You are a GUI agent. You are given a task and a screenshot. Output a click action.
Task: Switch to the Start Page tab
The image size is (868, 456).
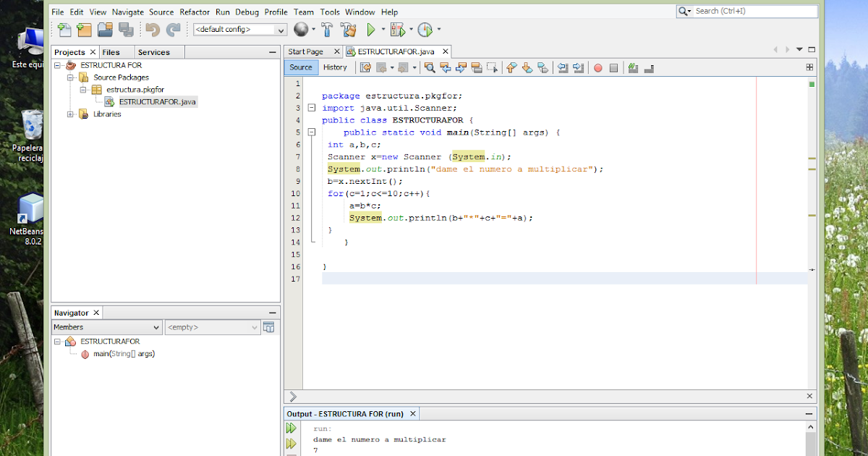coord(307,51)
